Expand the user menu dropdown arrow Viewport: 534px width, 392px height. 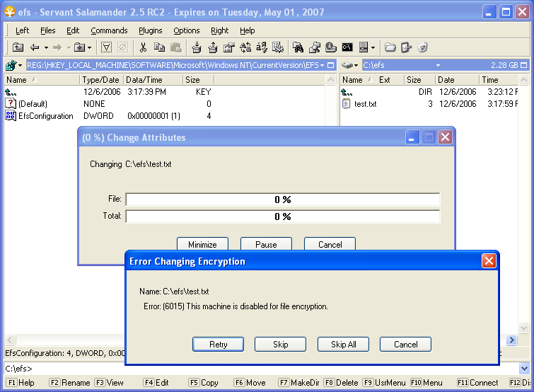tap(373, 47)
